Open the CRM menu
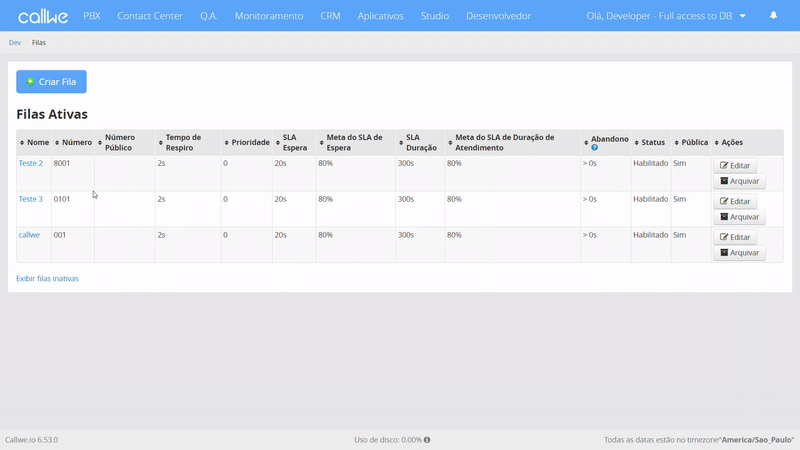Screen dimensions: 800x450 point(330,16)
